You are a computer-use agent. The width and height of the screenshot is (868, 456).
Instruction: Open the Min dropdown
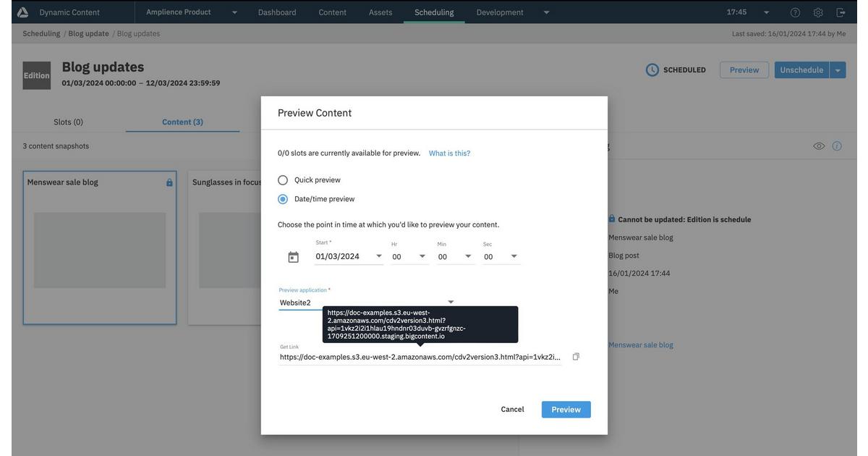coord(468,256)
